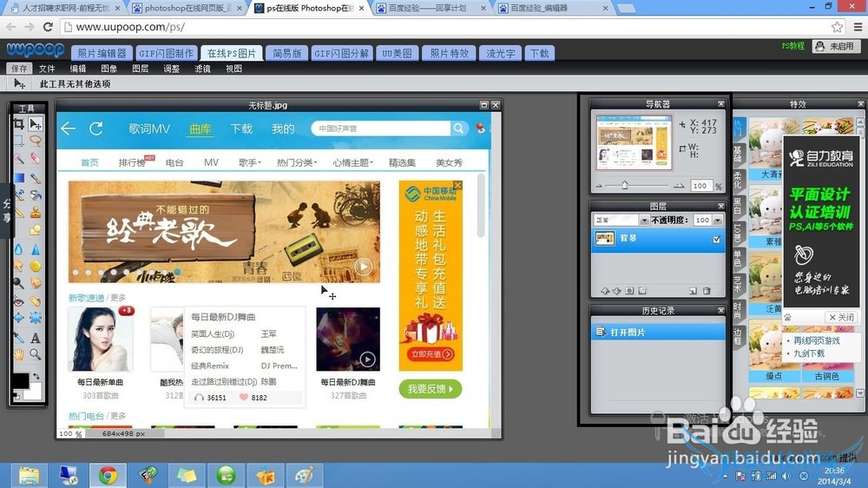Image resolution: width=868 pixels, height=488 pixels.
Task: Open the 视图 menu
Action: coord(233,69)
